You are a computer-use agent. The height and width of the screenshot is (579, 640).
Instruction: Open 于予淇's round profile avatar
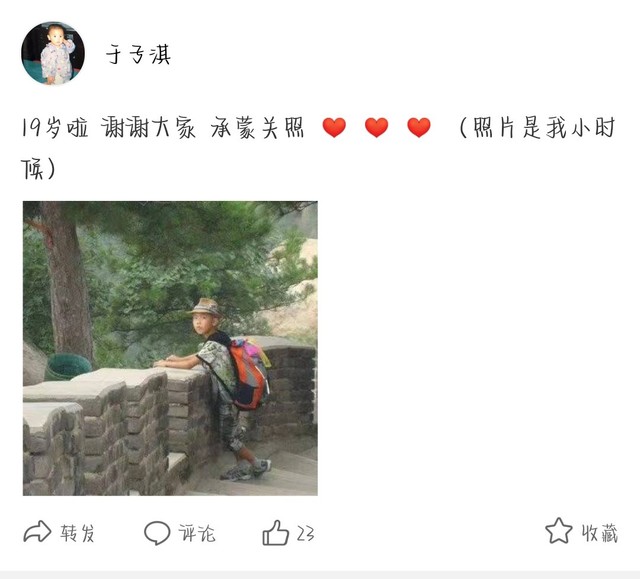[x=53, y=53]
